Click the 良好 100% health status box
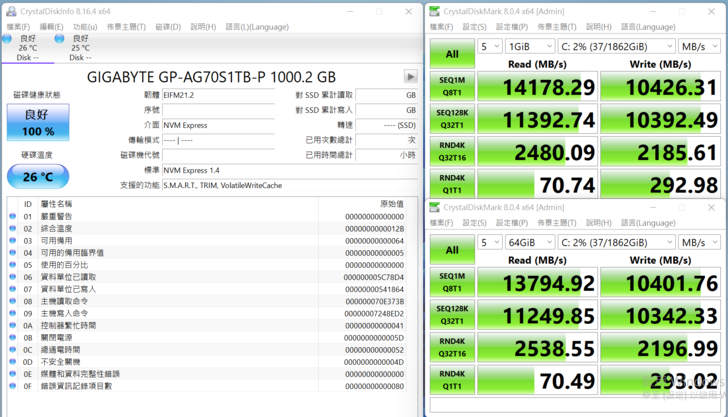This screenshot has height=417, width=728. point(38,123)
